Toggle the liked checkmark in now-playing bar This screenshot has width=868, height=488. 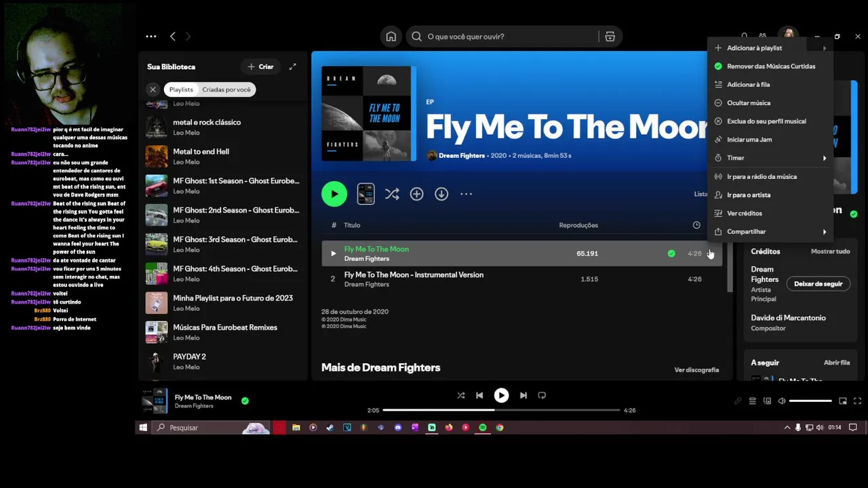point(245,401)
